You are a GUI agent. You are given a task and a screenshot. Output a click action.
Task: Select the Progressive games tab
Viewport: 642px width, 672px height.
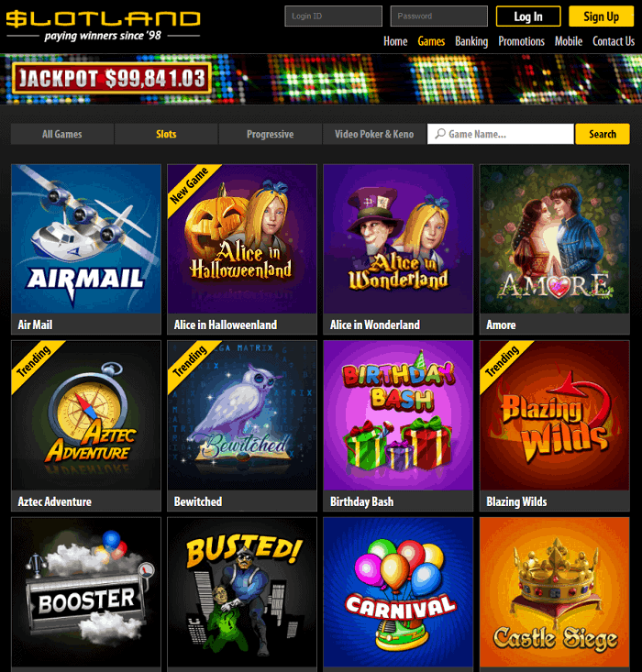(271, 134)
